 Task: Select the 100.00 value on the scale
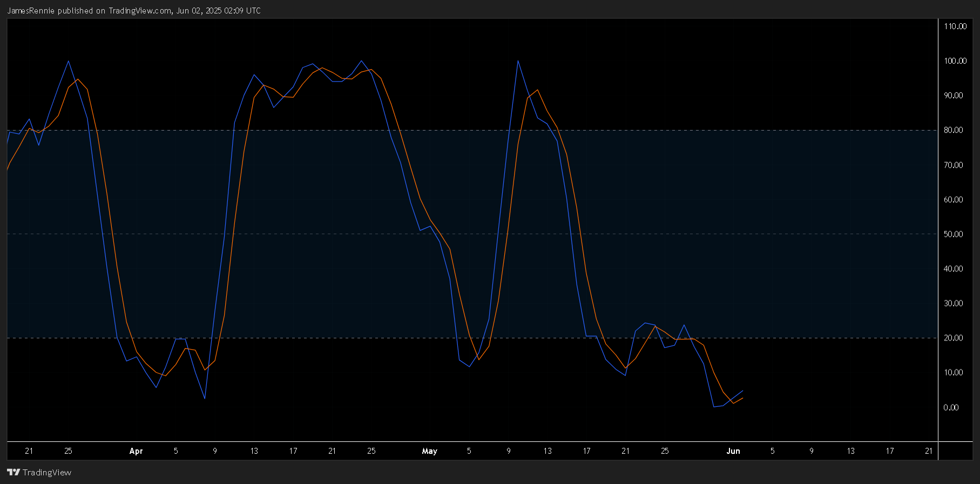(955, 61)
